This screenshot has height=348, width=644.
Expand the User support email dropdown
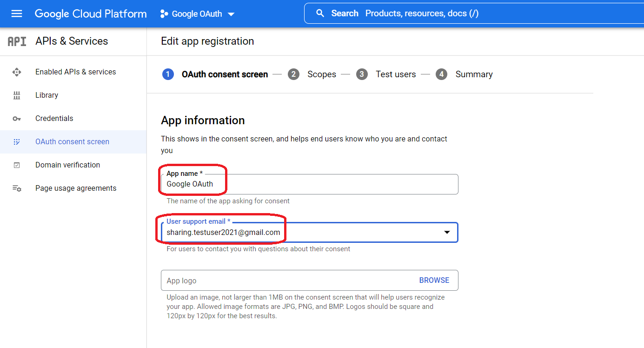coord(447,232)
